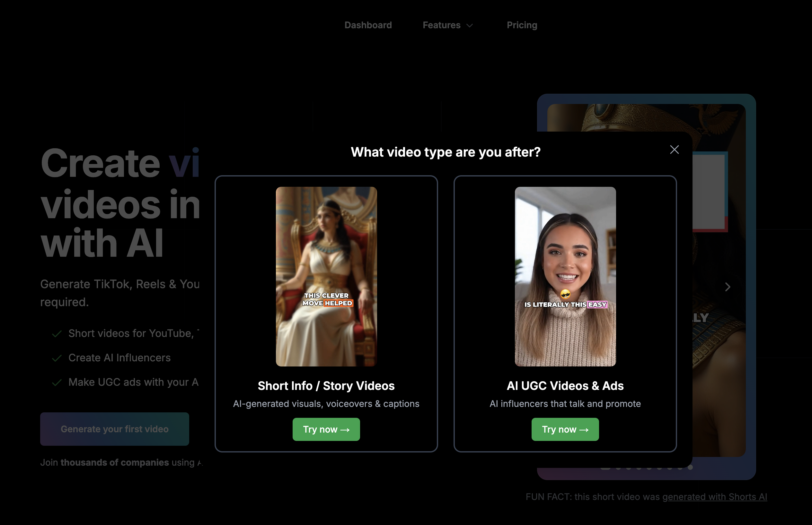This screenshot has width=812, height=525.
Task: Open the Dashboard nav item
Action: 368,25
